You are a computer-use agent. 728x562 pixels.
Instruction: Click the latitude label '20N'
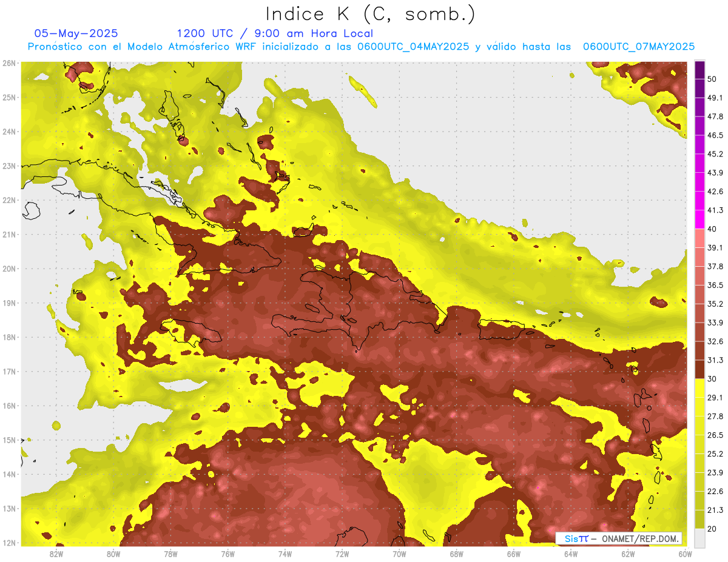(x=9, y=269)
